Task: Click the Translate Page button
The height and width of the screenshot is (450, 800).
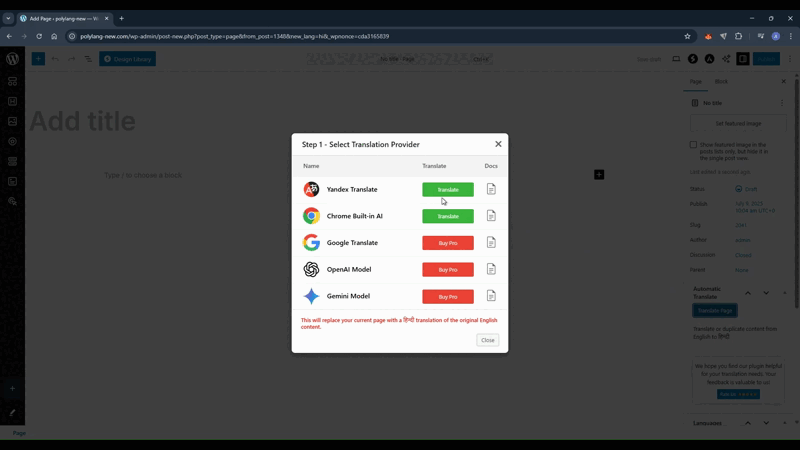Action: pyautogui.click(x=715, y=310)
